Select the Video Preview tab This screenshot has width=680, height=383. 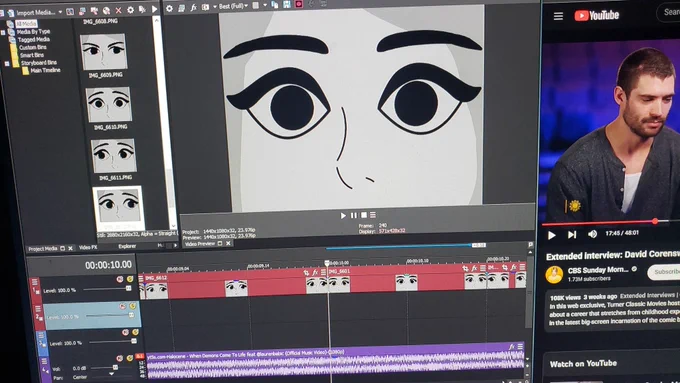(199, 244)
